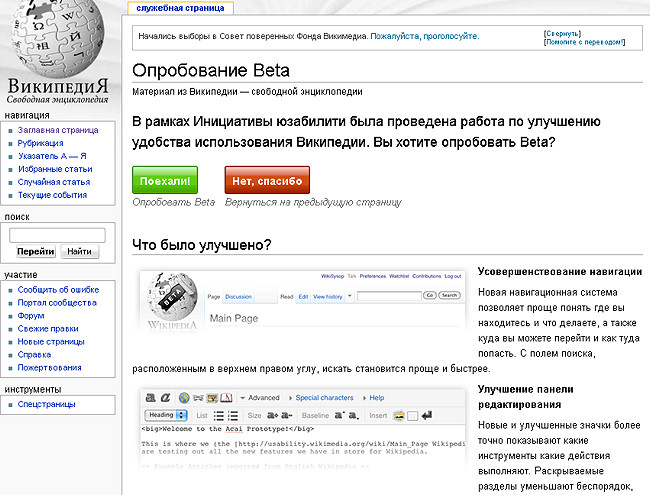650x495 pixels.
Task: Click the line break arrow icon in editor preview
Action: click(x=427, y=415)
